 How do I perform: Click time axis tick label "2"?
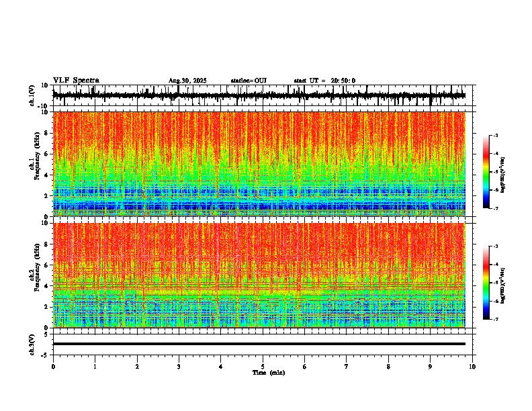137,367
